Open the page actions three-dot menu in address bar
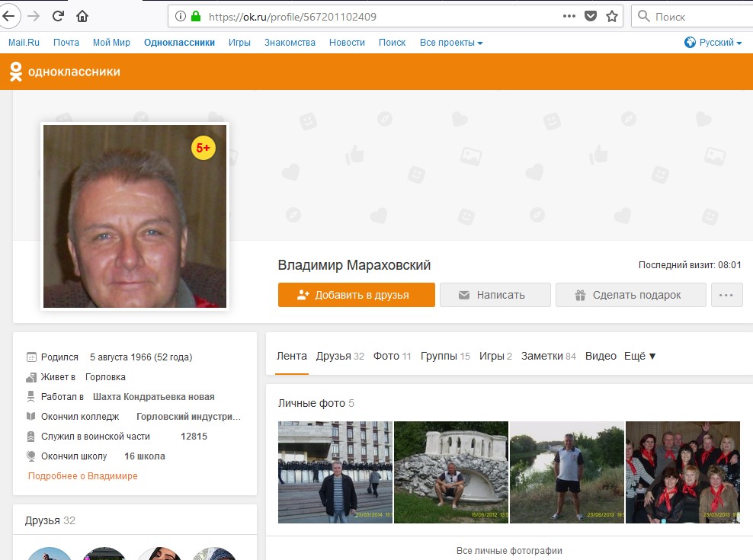 click(x=569, y=16)
